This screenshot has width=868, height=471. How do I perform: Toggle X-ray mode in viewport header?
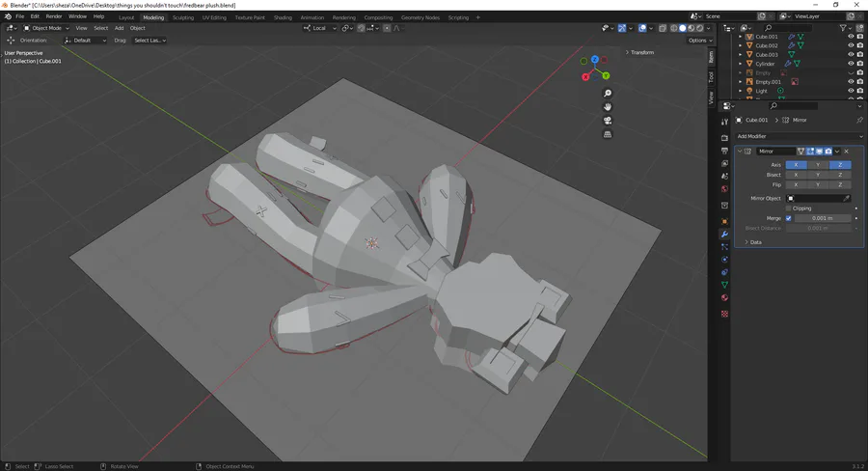point(663,28)
